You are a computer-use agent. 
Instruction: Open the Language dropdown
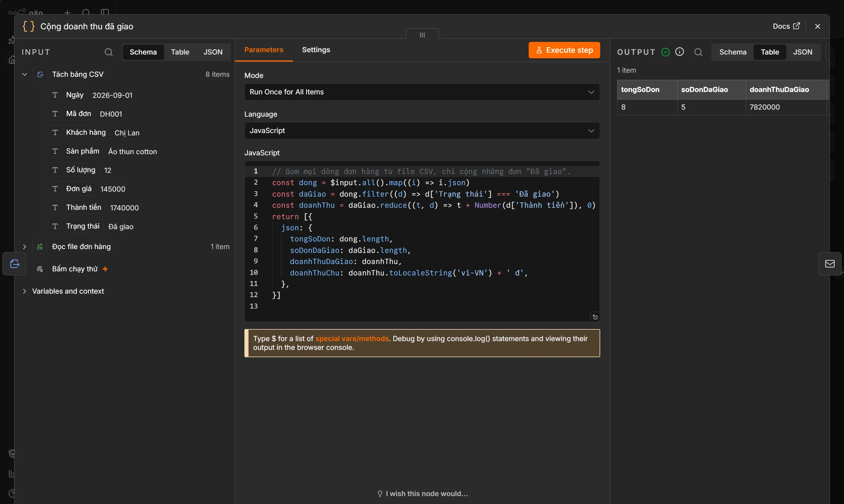[422, 131]
